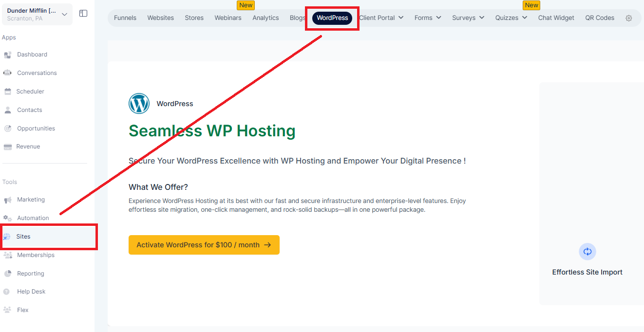Screen dimensions: 644x332
Task: Click the Apps section label
Action: click(9, 37)
